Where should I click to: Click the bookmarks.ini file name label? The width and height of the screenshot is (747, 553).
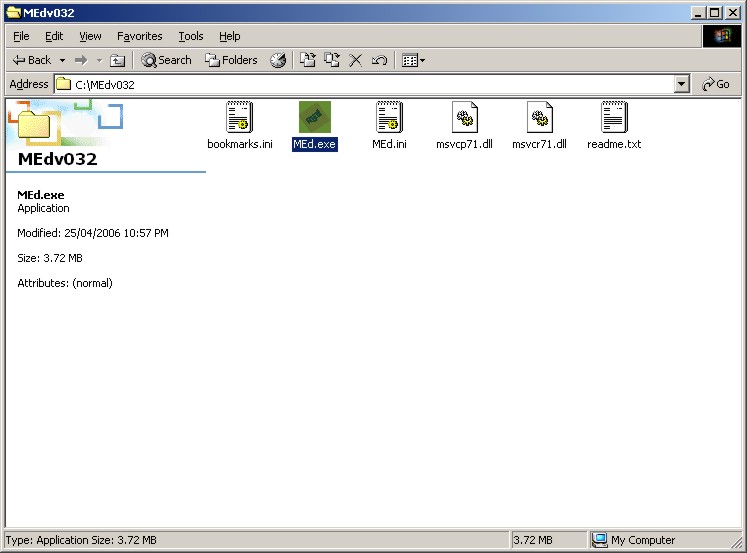tap(240, 144)
